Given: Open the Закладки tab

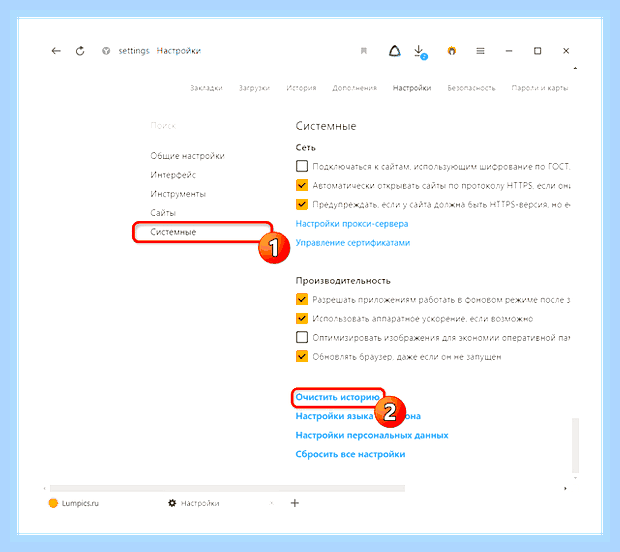Looking at the screenshot, I should click(x=206, y=88).
